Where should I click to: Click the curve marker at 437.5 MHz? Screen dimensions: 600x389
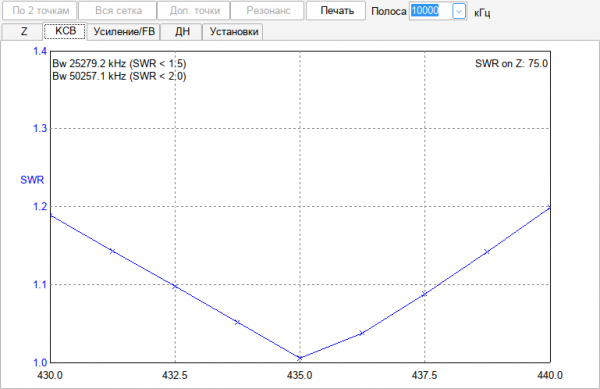click(424, 294)
